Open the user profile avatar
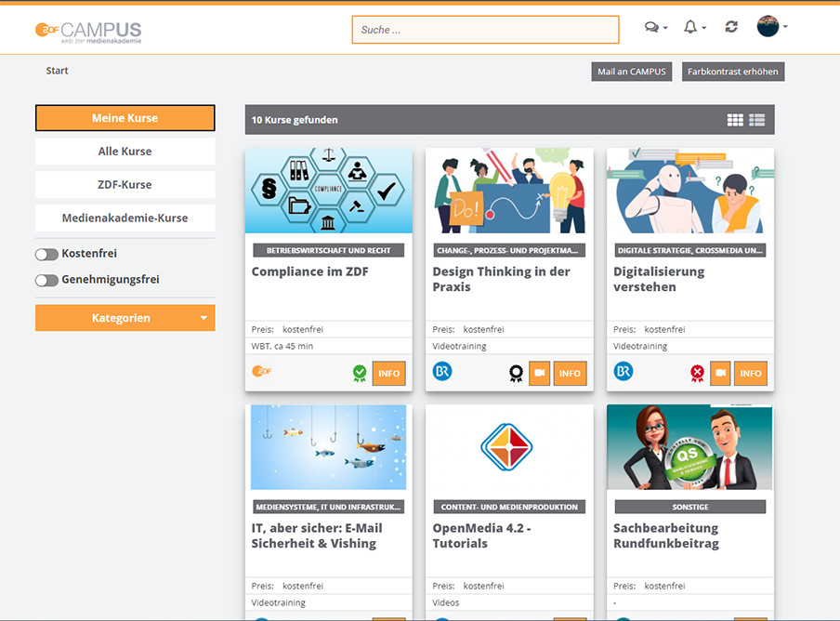The width and height of the screenshot is (840, 621). point(768,26)
